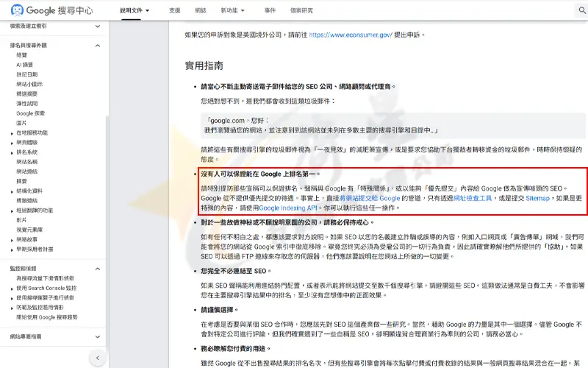The height and width of the screenshot is (368, 588).
Task: Expand the 早期採用者計畫 tree item
Action: pos(12,250)
